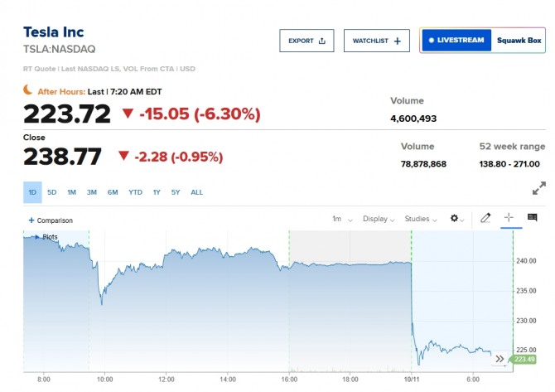This screenshot has height=392, width=555.
Task: Click the plus icon beside Comparison
Action: 31,220
